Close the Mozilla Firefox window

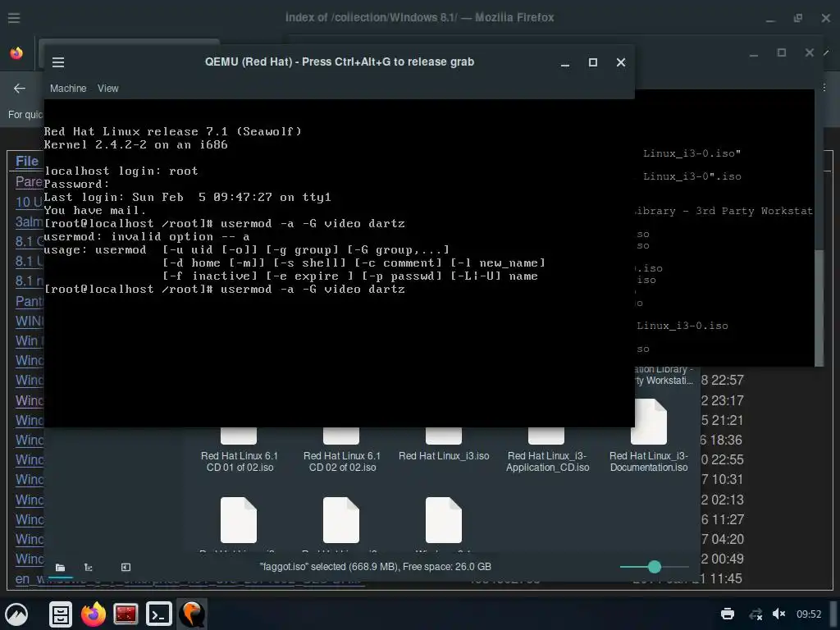(826, 18)
